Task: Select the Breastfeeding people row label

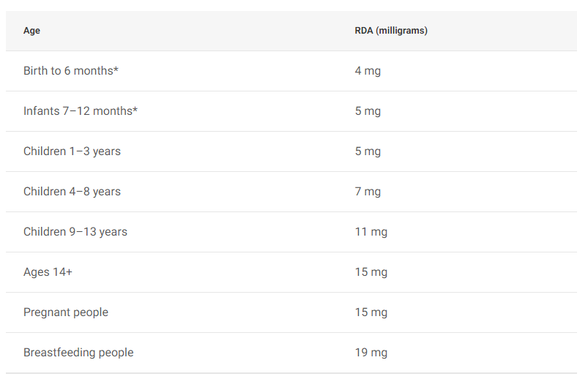Action: (x=78, y=353)
